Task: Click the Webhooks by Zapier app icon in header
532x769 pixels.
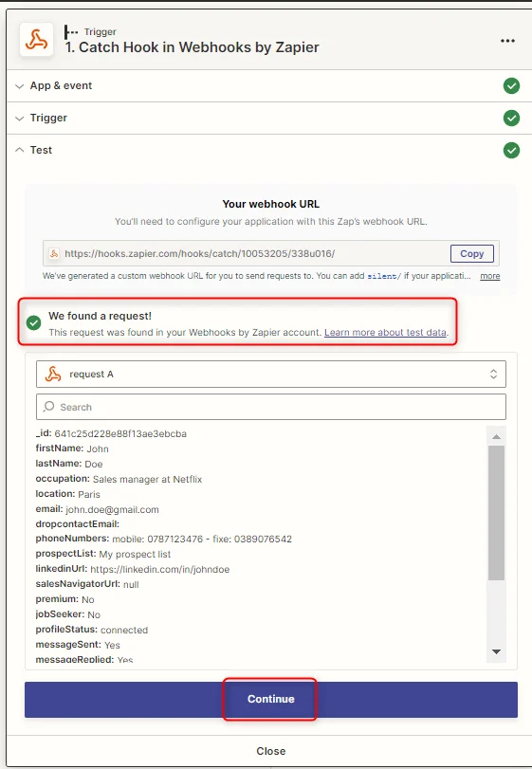Action: point(37,40)
